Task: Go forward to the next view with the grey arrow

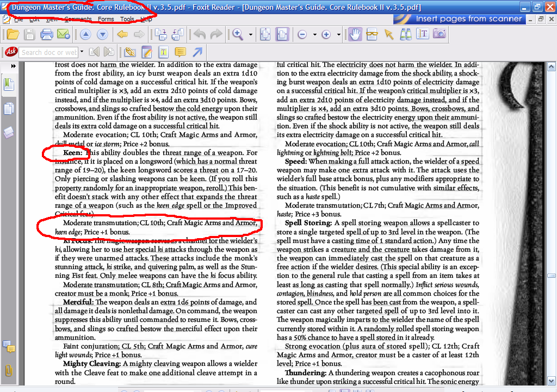Action: (139, 34)
